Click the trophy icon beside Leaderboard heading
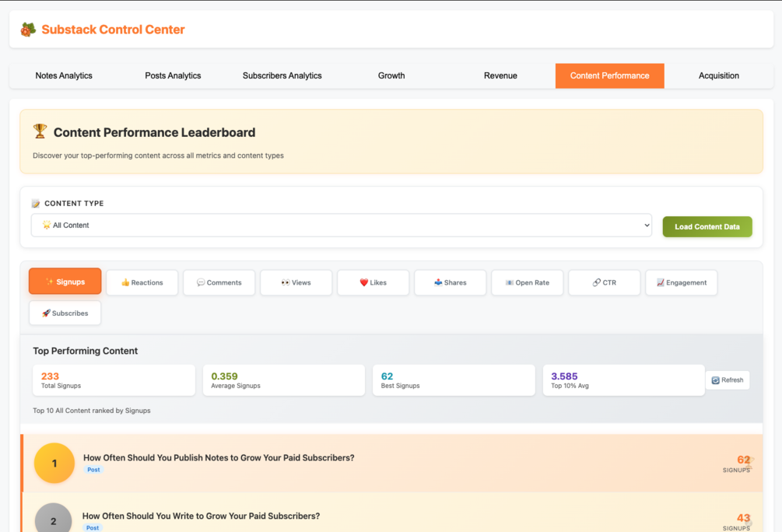The width and height of the screenshot is (782, 532). (40, 131)
